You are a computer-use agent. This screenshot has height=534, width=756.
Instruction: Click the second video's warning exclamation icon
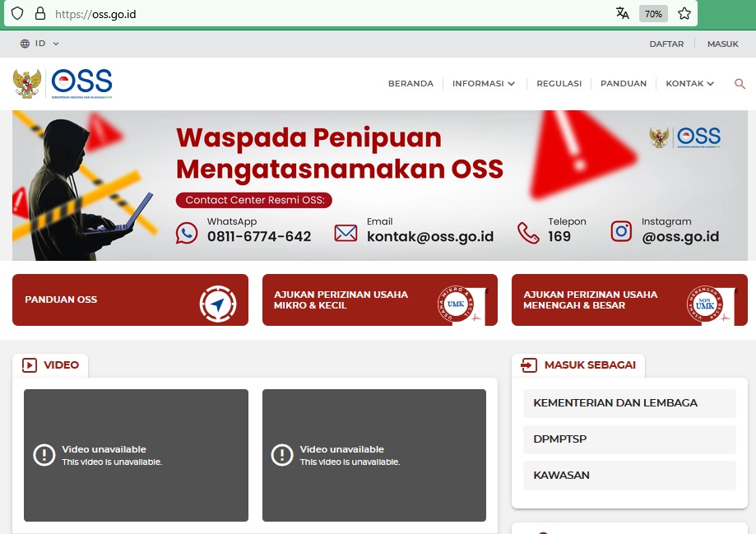click(282, 455)
